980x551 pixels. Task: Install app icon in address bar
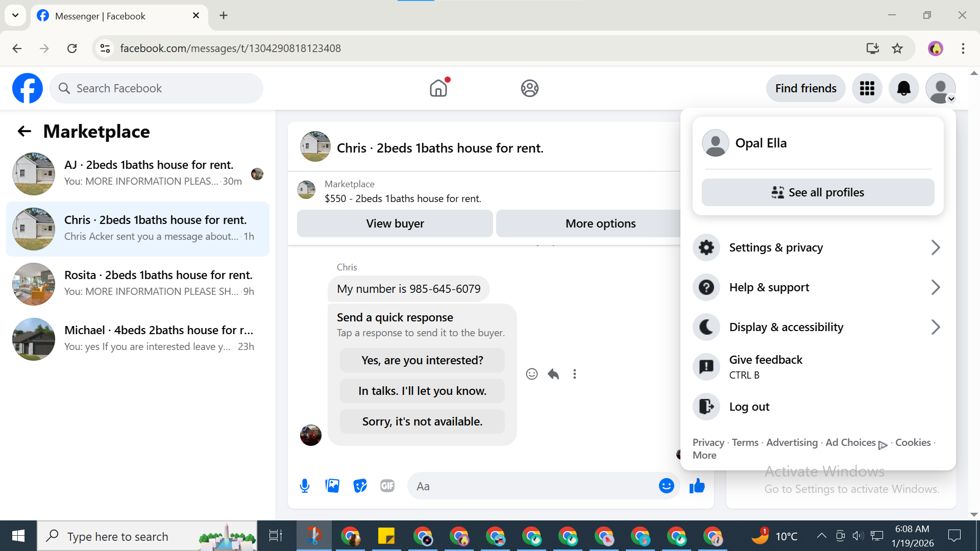point(873,48)
